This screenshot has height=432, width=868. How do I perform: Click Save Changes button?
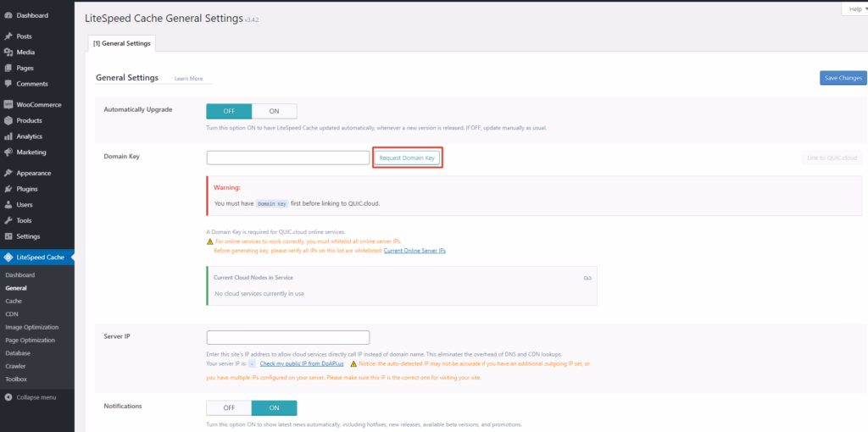tap(843, 78)
